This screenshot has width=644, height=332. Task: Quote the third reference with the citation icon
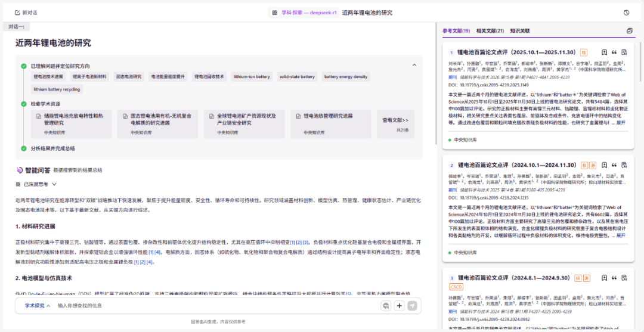point(614,278)
